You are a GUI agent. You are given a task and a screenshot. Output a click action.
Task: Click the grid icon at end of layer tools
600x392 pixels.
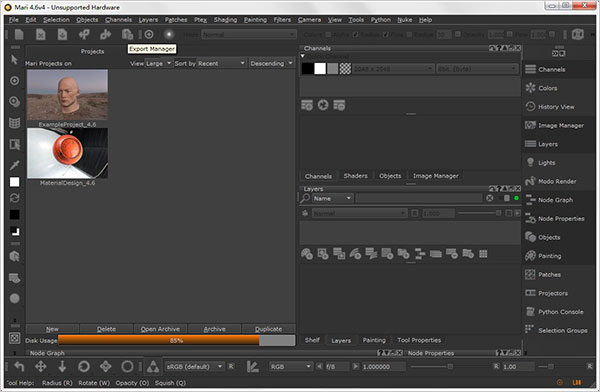(483, 254)
